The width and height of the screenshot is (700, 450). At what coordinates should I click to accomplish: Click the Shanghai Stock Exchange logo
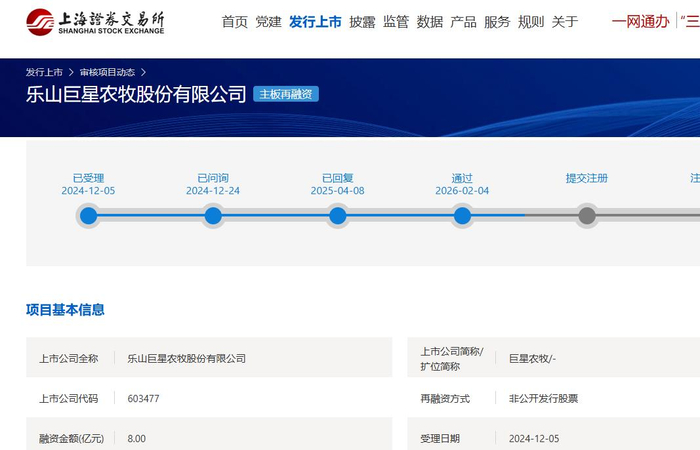95,22
